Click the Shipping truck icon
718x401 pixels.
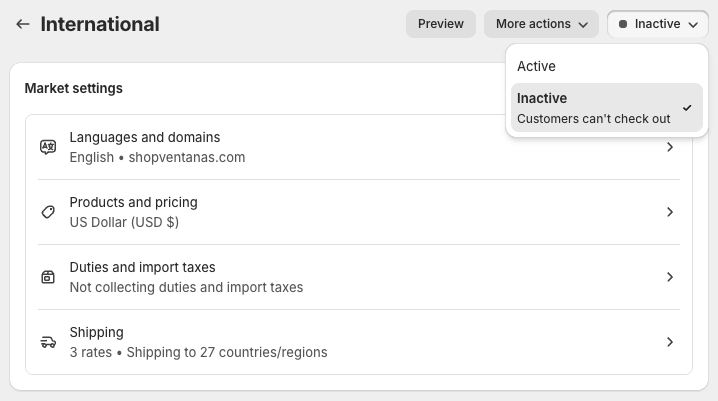(x=48, y=342)
